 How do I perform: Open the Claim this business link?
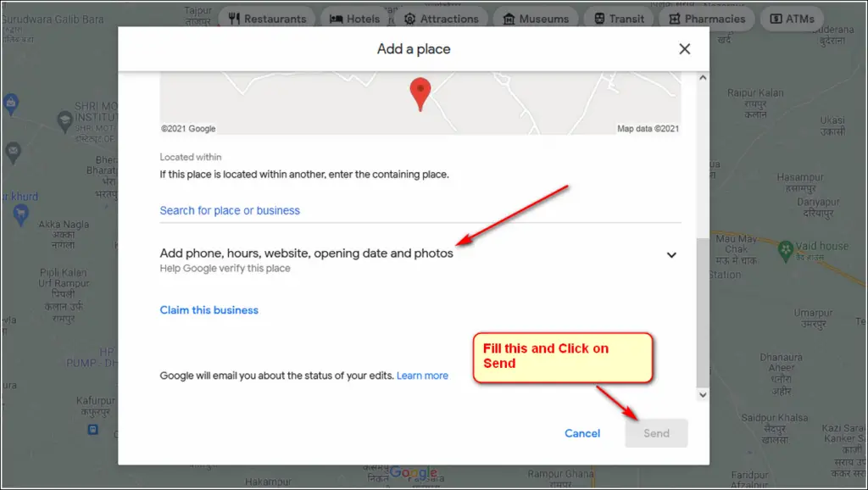tap(209, 309)
